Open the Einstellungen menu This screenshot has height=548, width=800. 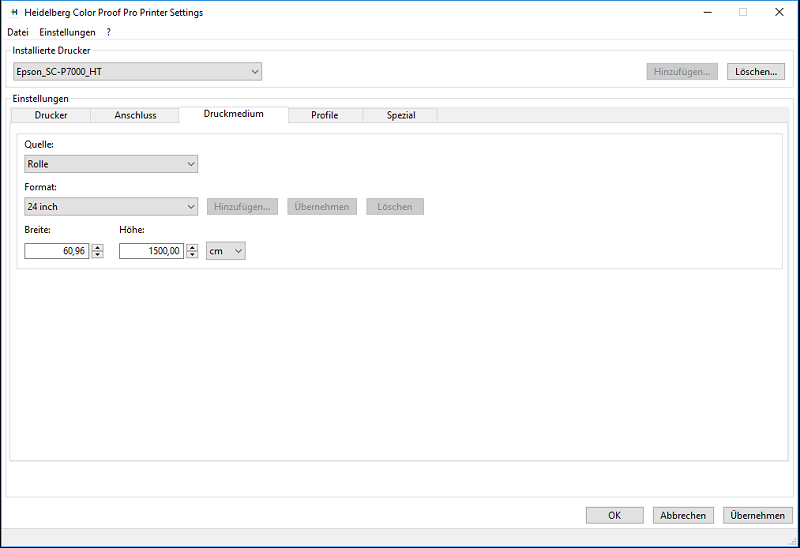tap(67, 32)
